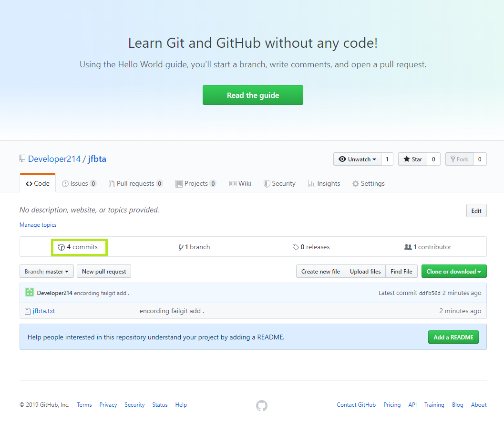Click the Edit description button

[476, 211]
